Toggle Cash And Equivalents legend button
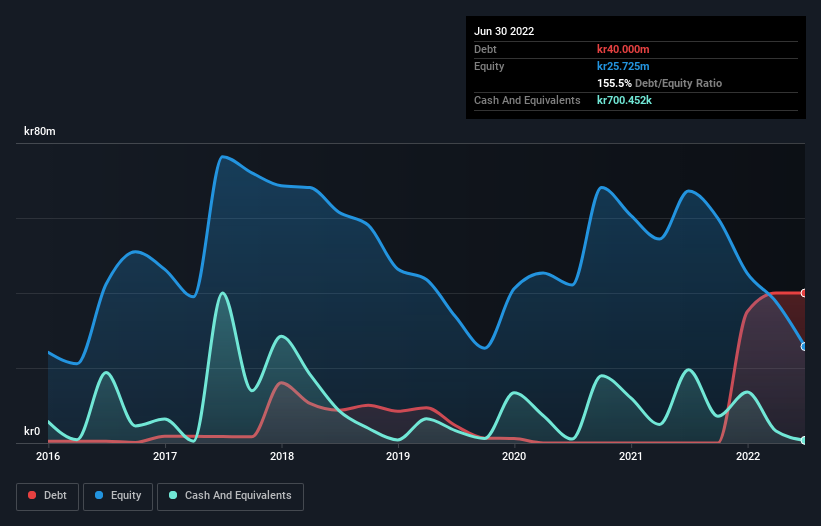The width and height of the screenshot is (821, 526). click(x=230, y=496)
